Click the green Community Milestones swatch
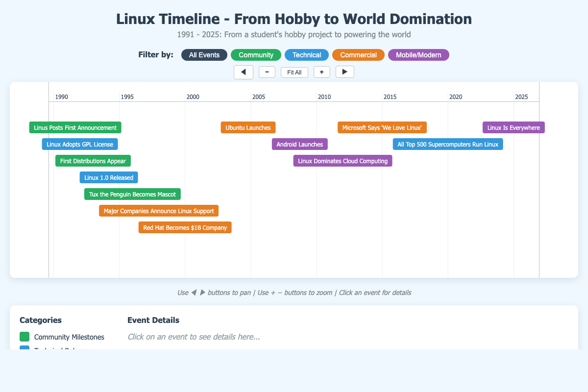The image size is (588, 392). 24,337
